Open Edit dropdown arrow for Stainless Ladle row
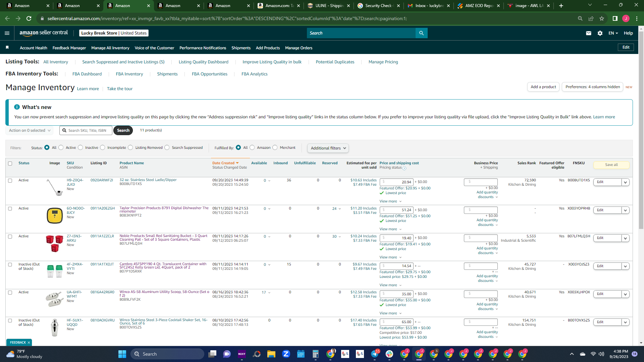Viewport: 644px width, 362px height. pos(626,182)
